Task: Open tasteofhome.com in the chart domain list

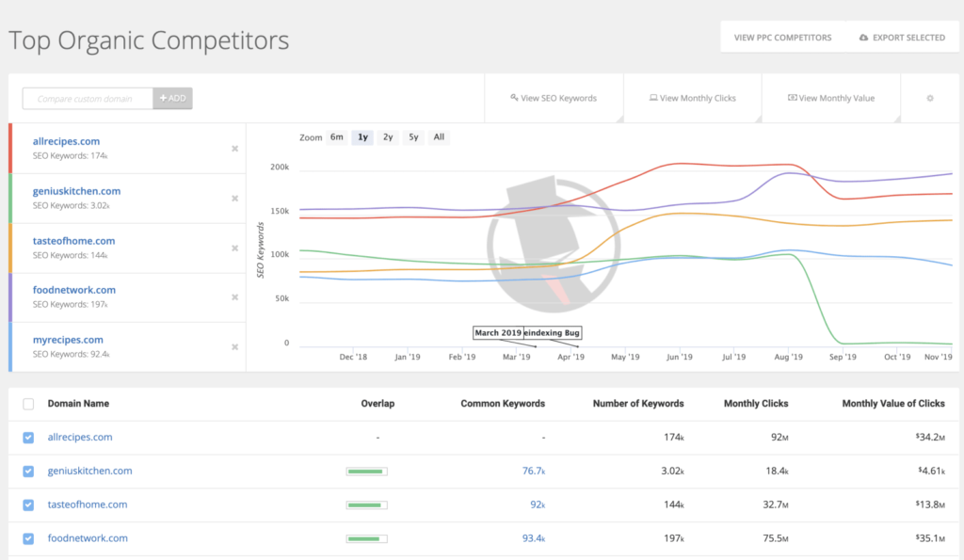Action: pos(73,241)
